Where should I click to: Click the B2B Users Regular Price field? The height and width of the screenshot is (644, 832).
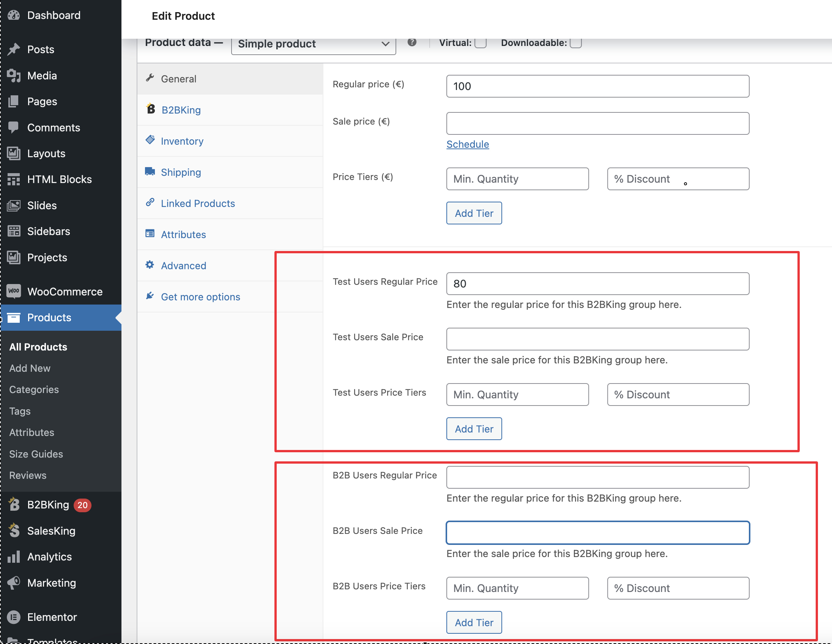pyautogui.click(x=598, y=477)
